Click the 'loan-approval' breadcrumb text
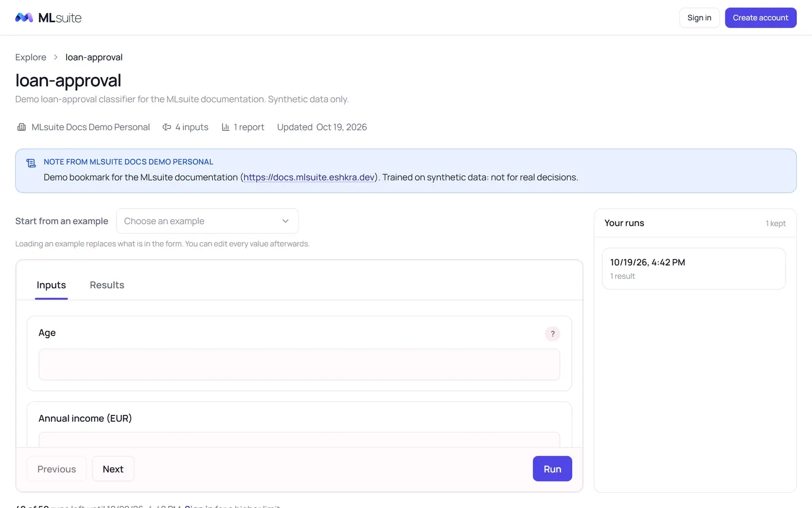 [94, 57]
